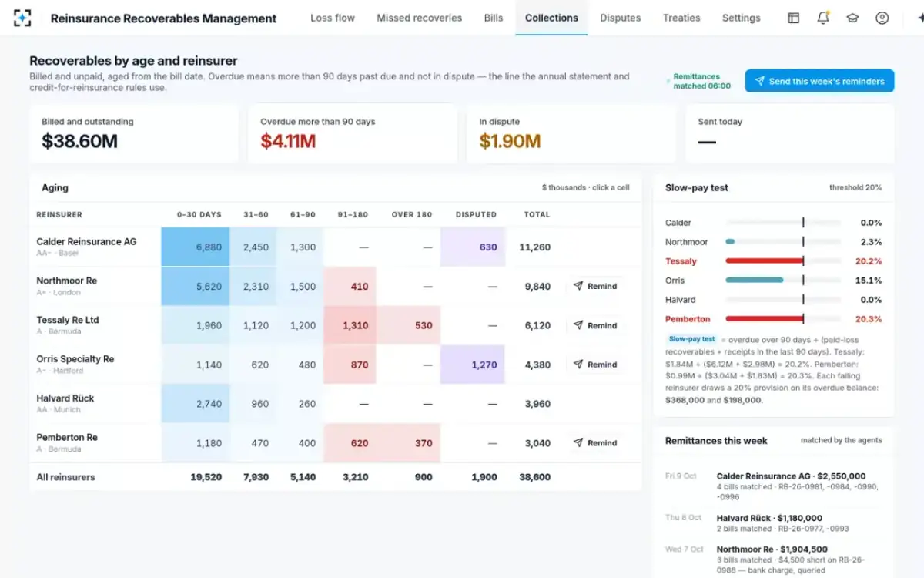924x578 pixels.
Task: Click Orris 91–180 cell 870
Action: point(350,365)
